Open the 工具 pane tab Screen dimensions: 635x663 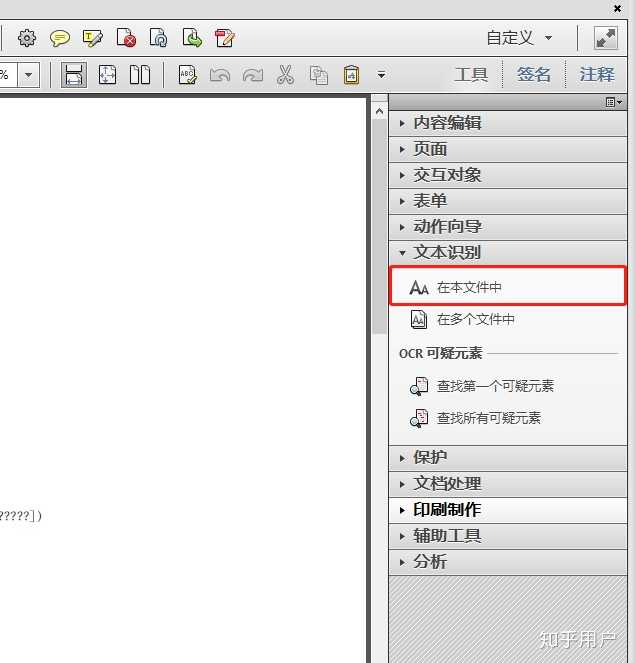(x=471, y=74)
